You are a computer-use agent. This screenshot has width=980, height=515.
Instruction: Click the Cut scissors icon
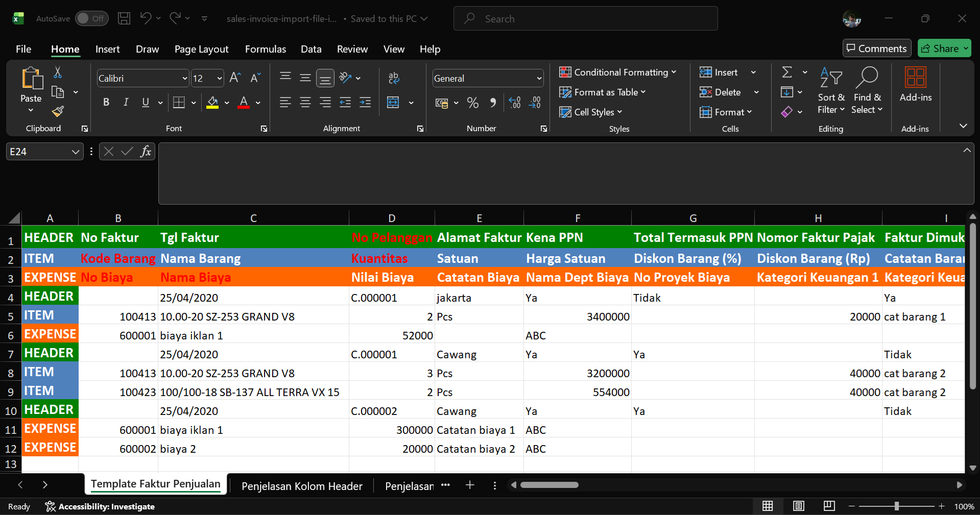tap(58, 72)
